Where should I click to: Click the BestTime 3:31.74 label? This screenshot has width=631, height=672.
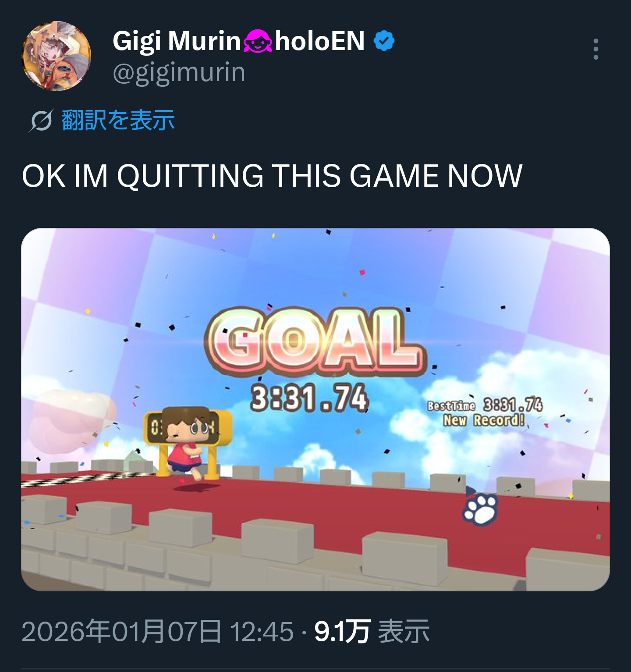485,405
